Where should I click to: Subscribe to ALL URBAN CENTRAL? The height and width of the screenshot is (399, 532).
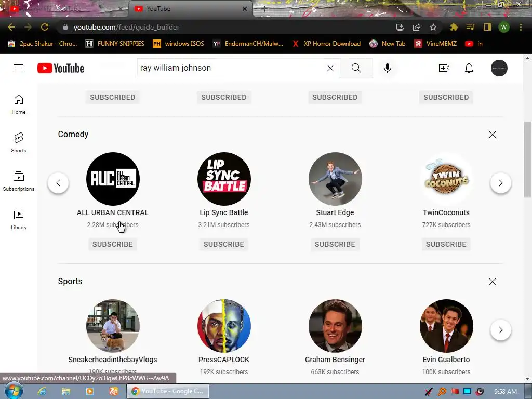[113, 244]
